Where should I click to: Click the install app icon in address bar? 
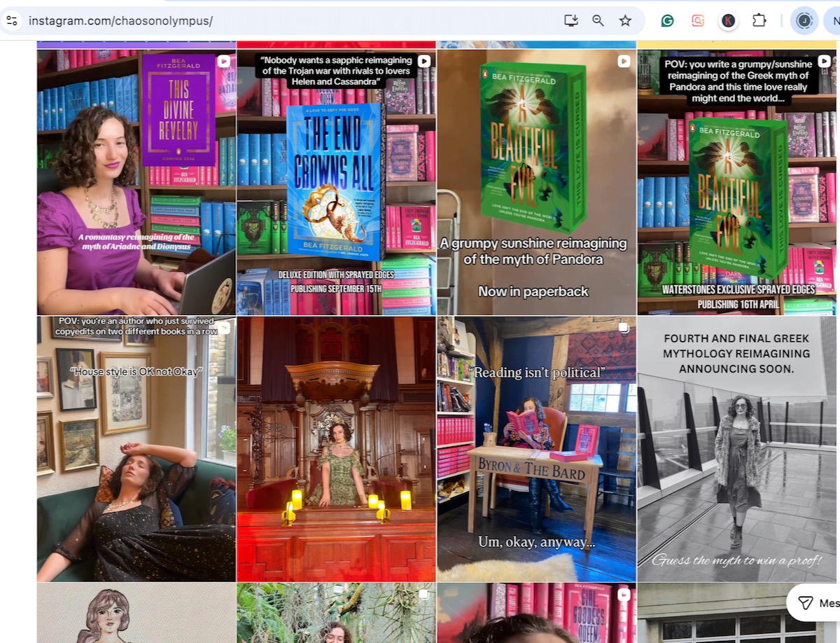pos(571,20)
